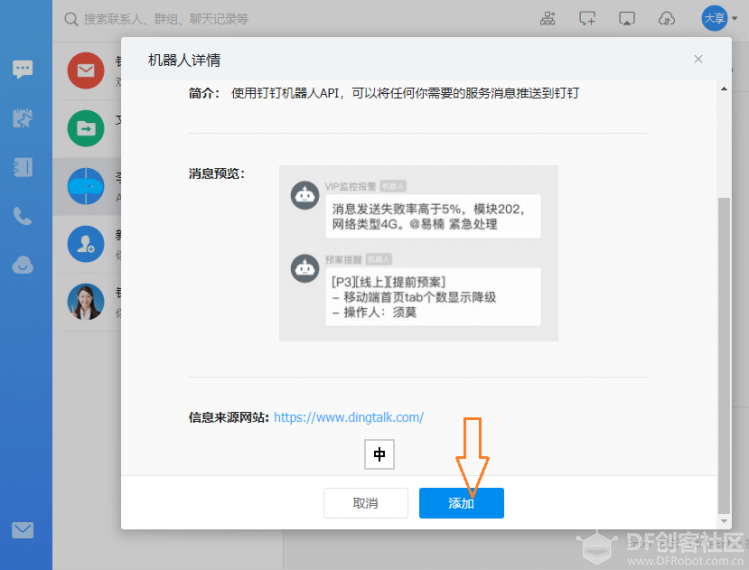Open the red mail conversation in list

pos(86,70)
